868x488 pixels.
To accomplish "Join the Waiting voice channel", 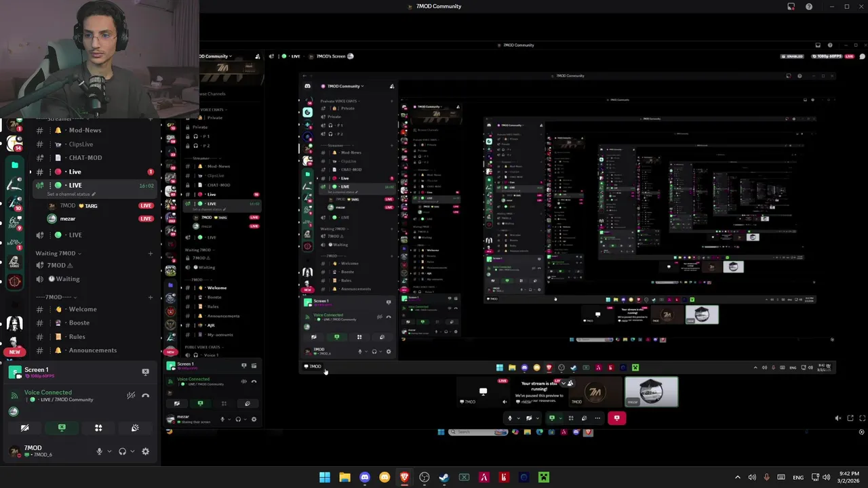I will click(x=95, y=279).
